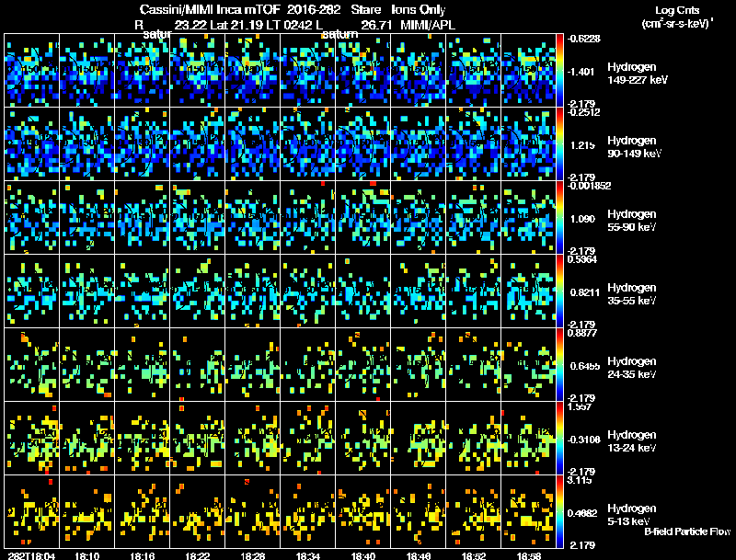The height and width of the screenshot is (560, 736).
Task: Click the colorbar beside Hydrogen 24-35 keV row
Action: 559,365
